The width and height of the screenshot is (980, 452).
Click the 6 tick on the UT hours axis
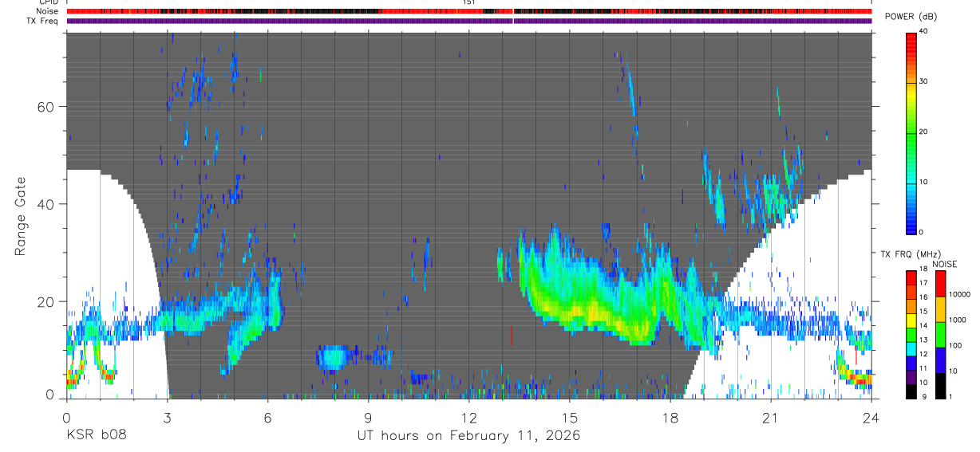267,417
